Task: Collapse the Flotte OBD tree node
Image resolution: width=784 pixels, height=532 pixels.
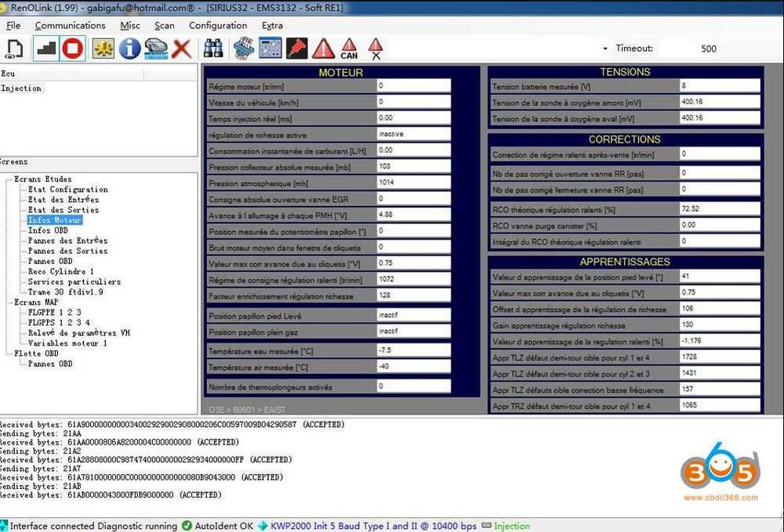Action: [x=9, y=353]
